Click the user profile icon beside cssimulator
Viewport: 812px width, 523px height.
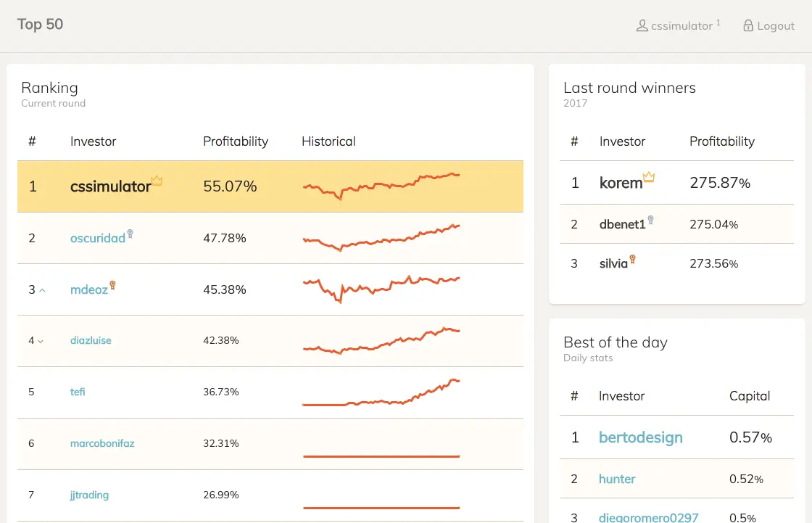click(x=642, y=25)
